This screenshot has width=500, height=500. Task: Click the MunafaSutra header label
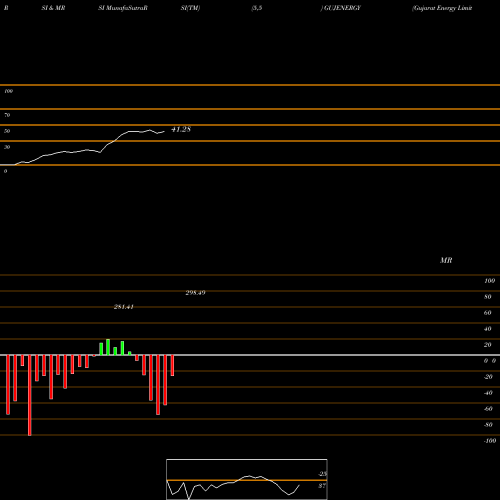click(x=123, y=8)
